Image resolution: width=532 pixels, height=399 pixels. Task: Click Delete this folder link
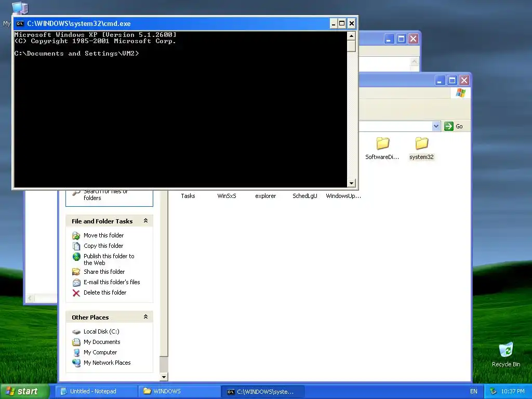(105, 292)
